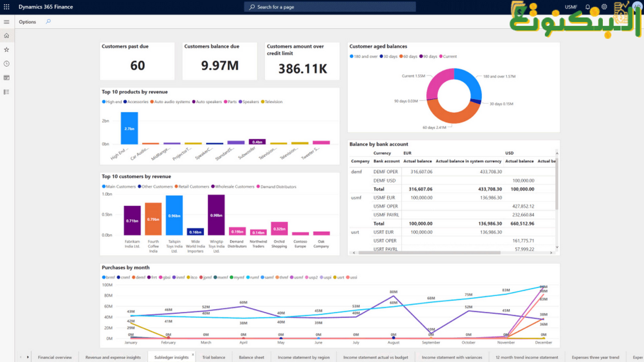The image size is (644, 362).
Task: Expand the navigation pane hamburger icon
Action: (7, 22)
